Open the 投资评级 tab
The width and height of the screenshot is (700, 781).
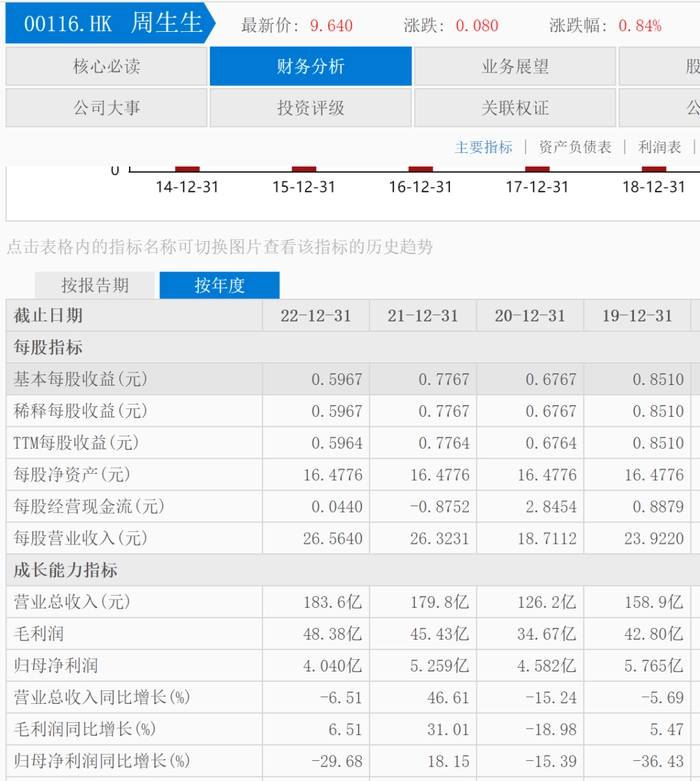click(310, 108)
